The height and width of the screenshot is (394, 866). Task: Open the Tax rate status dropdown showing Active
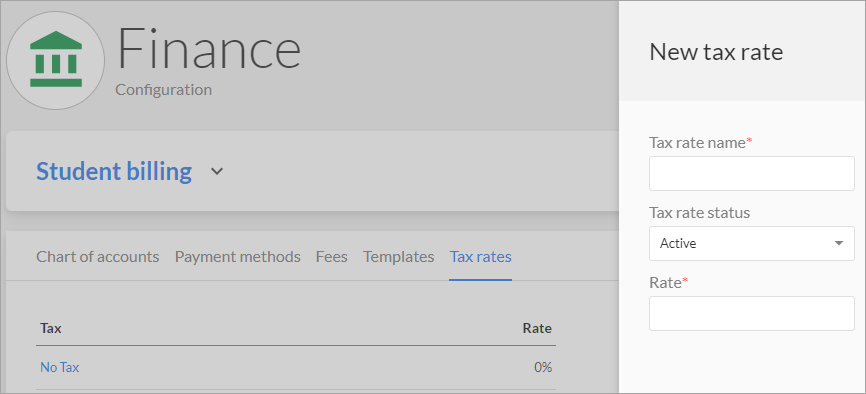(752, 243)
